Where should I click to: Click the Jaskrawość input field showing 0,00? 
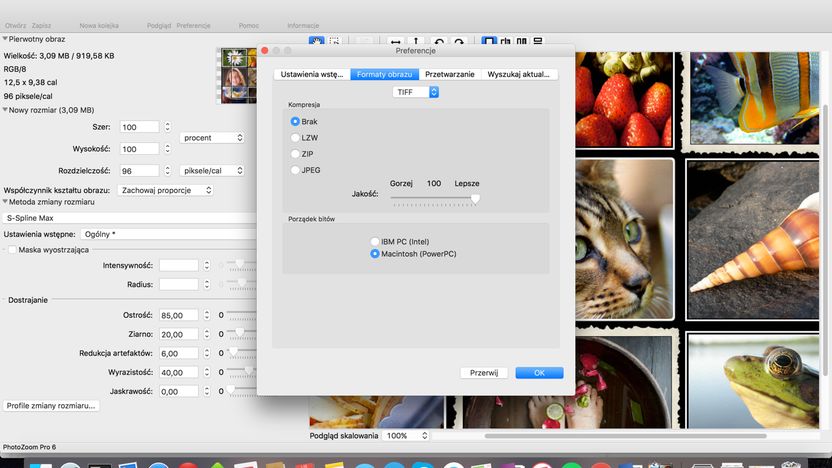click(x=179, y=392)
